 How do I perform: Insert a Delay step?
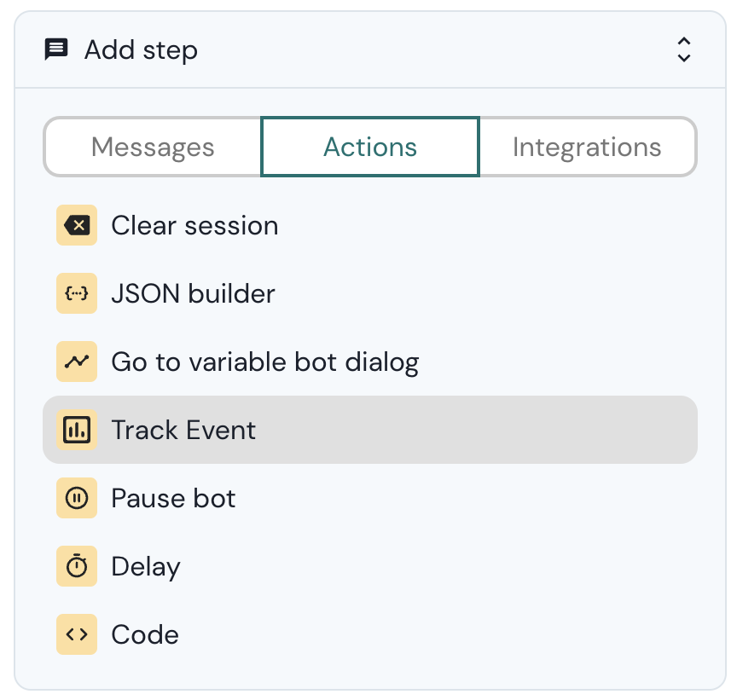point(146,566)
